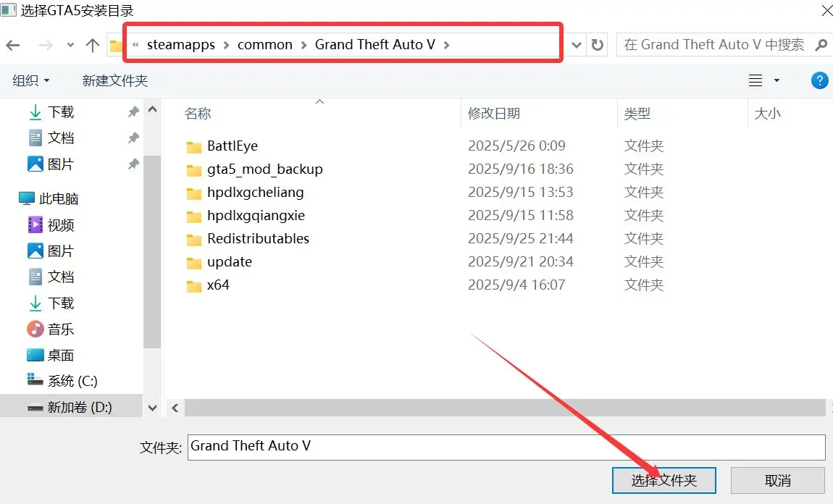Open the recent locations dropdown arrow
833x504 pixels.
pyautogui.click(x=70, y=45)
